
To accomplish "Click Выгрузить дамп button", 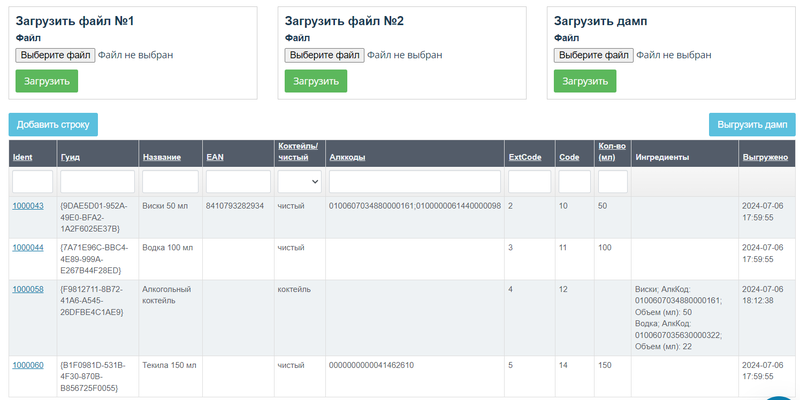I will tap(752, 124).
